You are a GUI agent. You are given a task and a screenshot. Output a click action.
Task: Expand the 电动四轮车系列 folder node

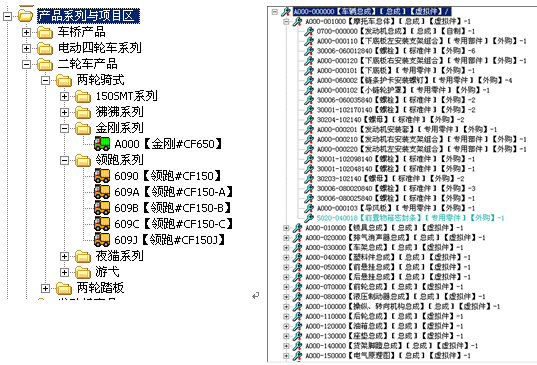tap(26, 48)
